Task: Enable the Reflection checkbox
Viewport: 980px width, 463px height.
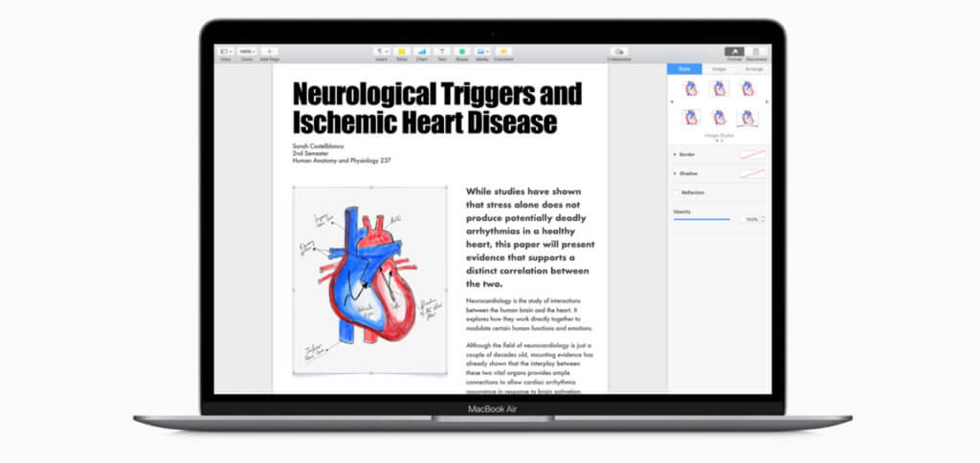Action: tap(677, 192)
